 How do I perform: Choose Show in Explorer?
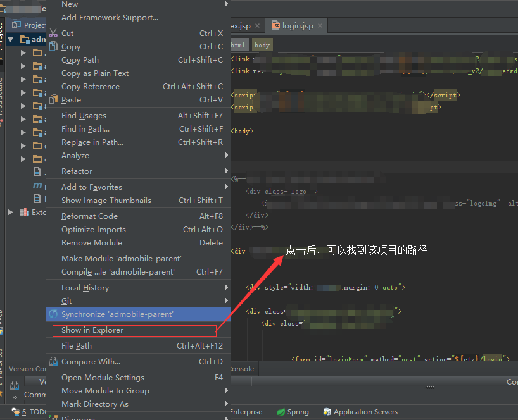(139, 330)
